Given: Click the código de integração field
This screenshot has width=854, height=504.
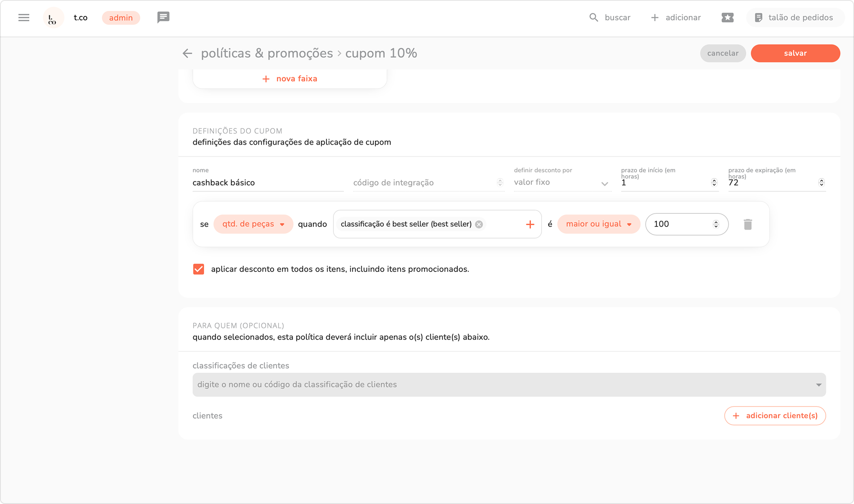Looking at the screenshot, I should (x=423, y=182).
